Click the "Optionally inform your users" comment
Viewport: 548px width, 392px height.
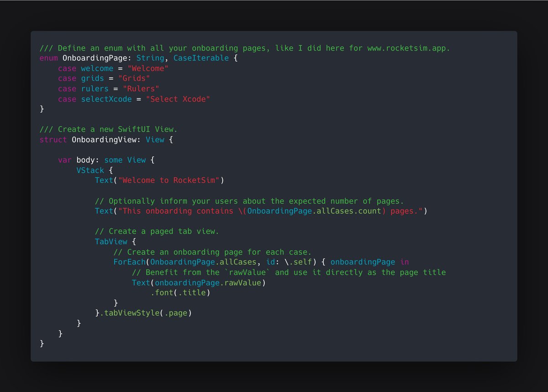coord(249,201)
